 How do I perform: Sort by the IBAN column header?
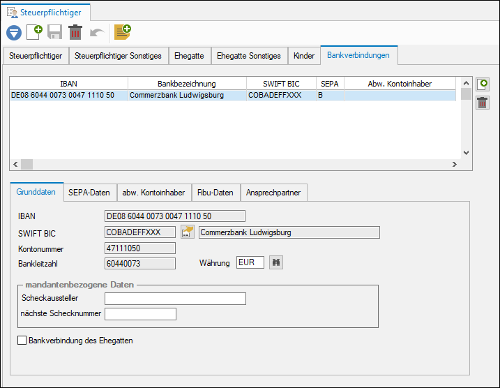pos(69,84)
